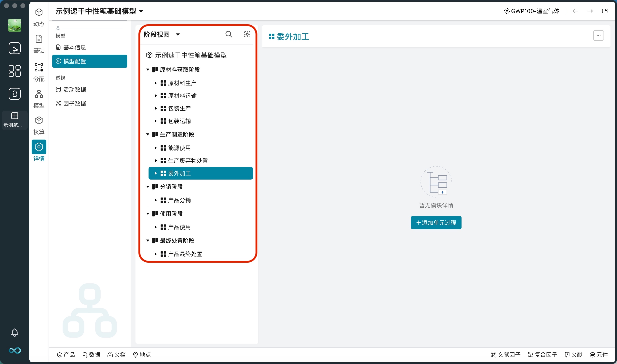Click the 添加单元过程 button
The width and height of the screenshot is (617, 364).
click(436, 222)
